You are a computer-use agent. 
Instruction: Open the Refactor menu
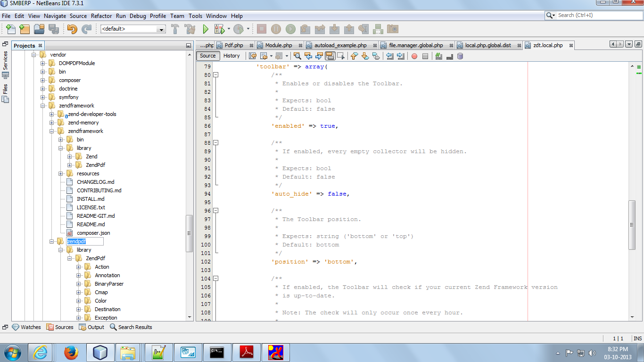101,16
